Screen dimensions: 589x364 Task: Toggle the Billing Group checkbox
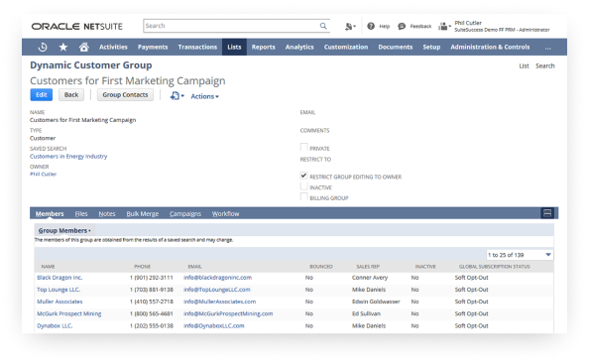[x=303, y=196]
